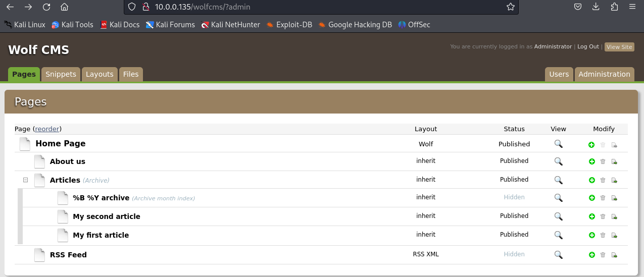Open the browser downloads panel
The width and height of the screenshot is (644, 277).
coord(596,7)
